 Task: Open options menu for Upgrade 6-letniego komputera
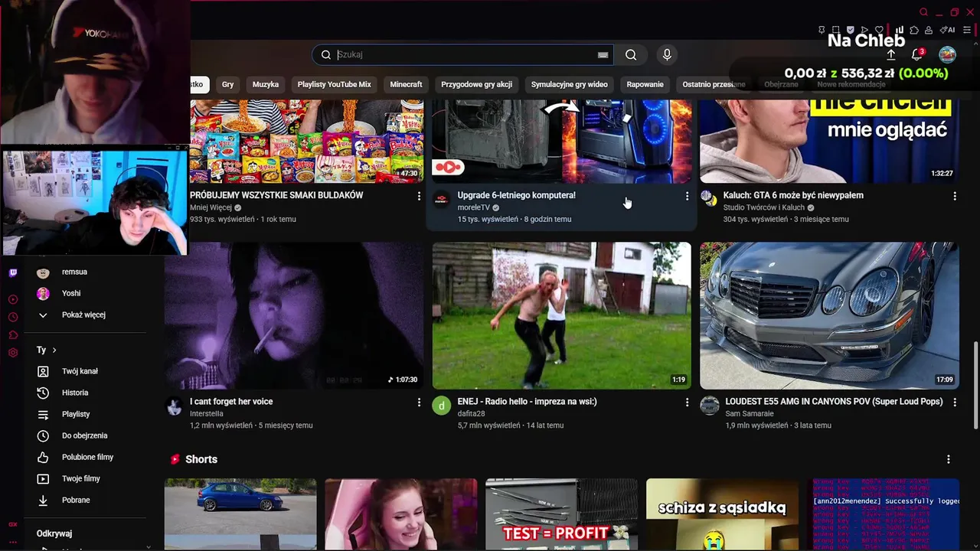[687, 196]
